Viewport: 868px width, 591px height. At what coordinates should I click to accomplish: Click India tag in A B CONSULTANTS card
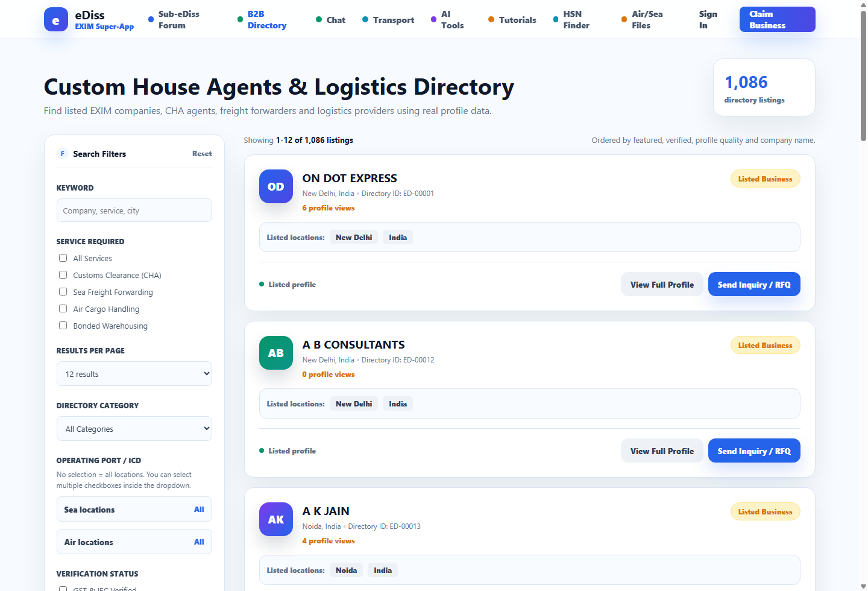(x=398, y=404)
